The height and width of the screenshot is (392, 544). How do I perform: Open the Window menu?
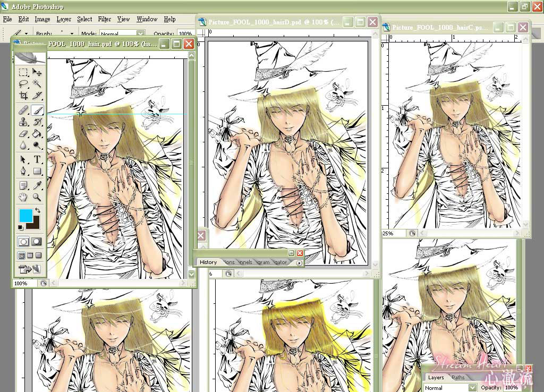(147, 19)
